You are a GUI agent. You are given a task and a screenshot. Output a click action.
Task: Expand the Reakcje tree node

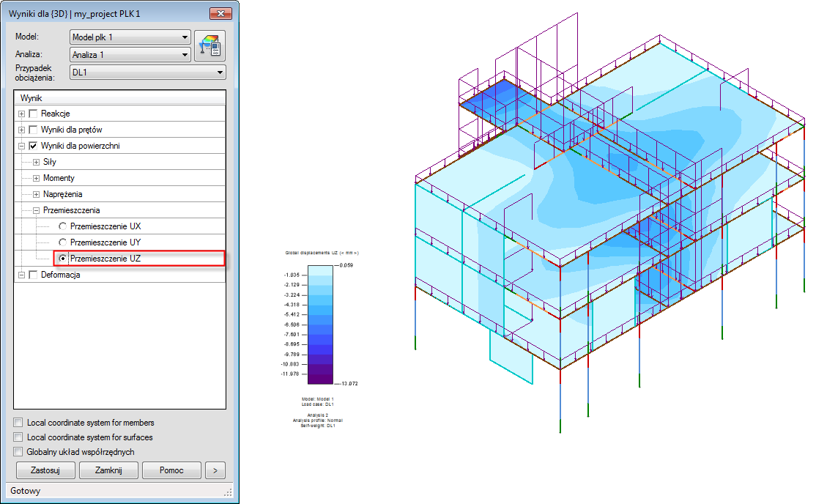tap(21, 114)
